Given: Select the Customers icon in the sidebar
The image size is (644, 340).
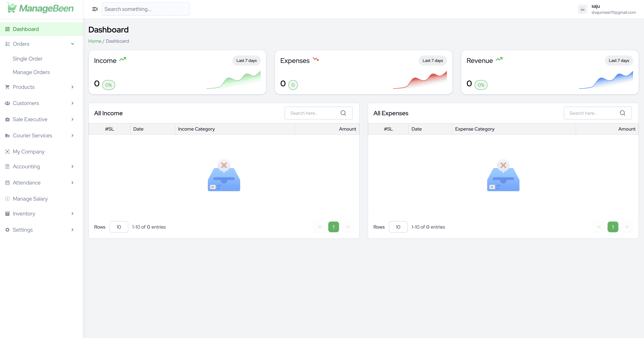Looking at the screenshot, I should coord(7,103).
